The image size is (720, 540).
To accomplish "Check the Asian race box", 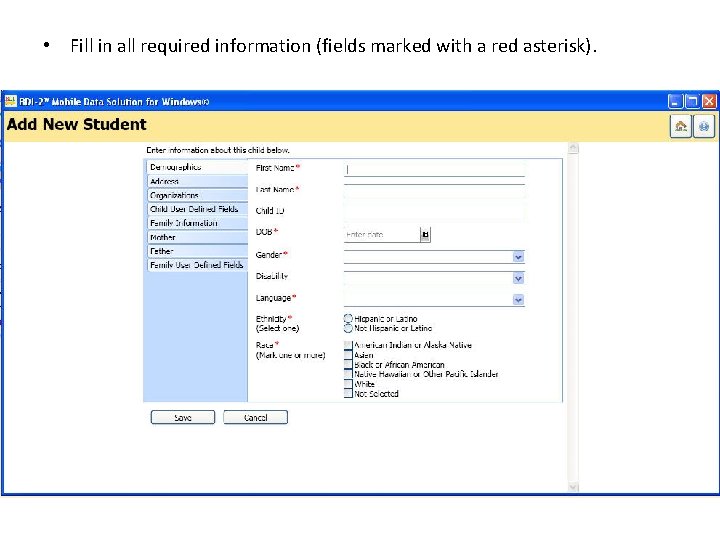I will [348, 354].
